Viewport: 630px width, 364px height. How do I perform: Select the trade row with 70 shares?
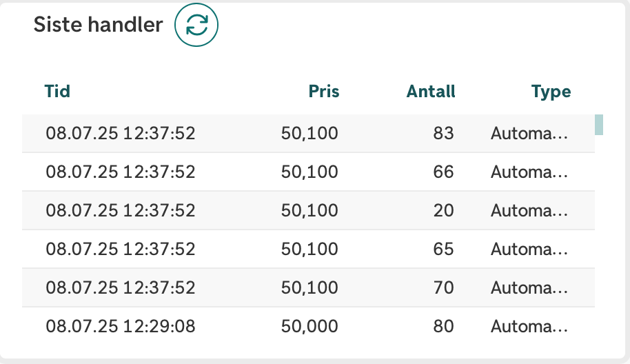[308, 287]
